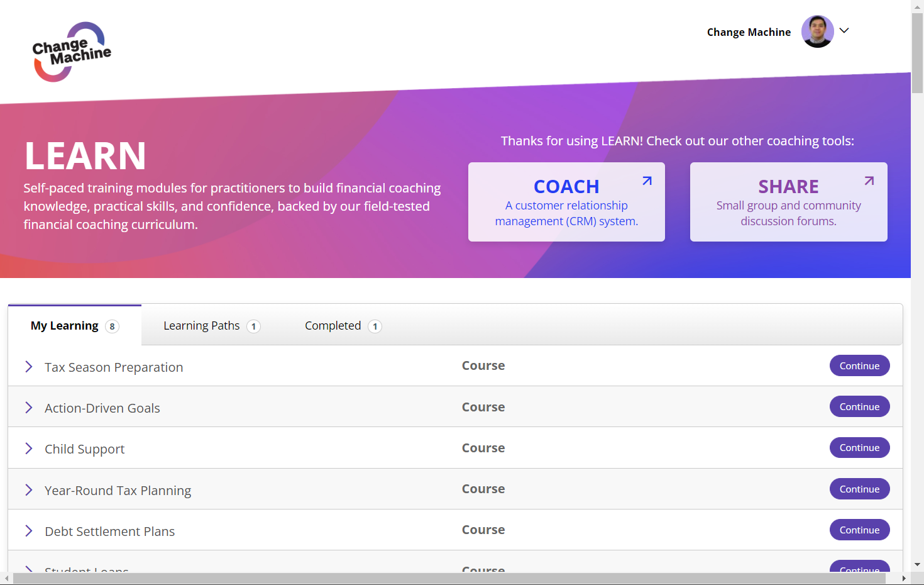Click the Completed count badge
This screenshot has height=585, width=924.
(x=375, y=326)
